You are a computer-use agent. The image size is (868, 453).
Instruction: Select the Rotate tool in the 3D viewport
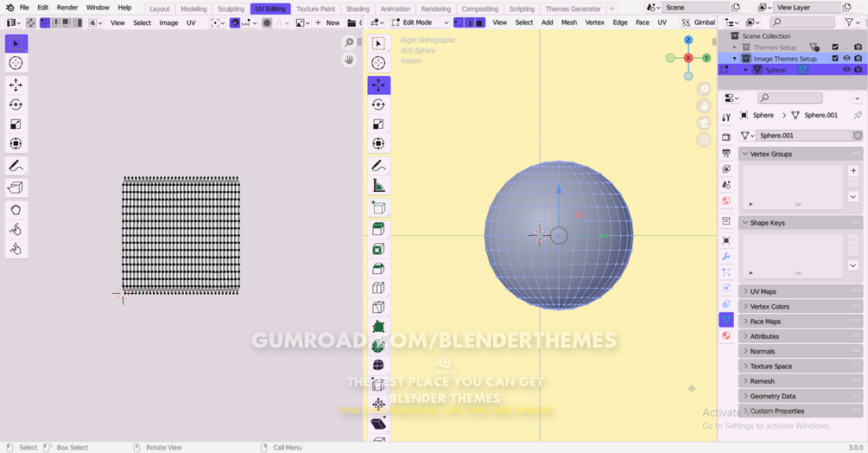(x=378, y=105)
